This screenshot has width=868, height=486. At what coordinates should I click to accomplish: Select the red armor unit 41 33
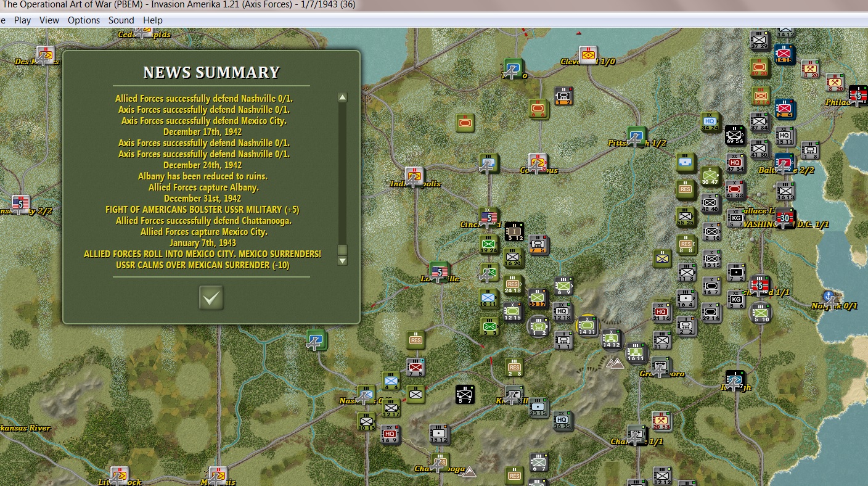coord(735,190)
